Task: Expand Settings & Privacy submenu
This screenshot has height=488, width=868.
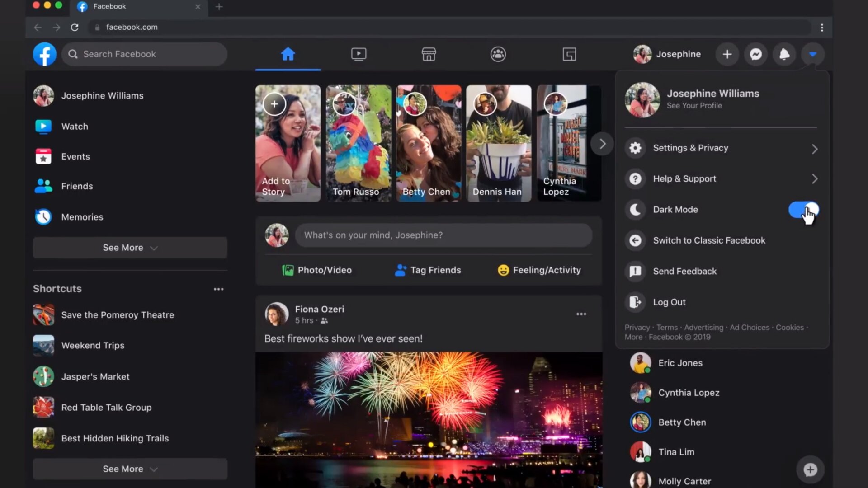Action: click(722, 148)
